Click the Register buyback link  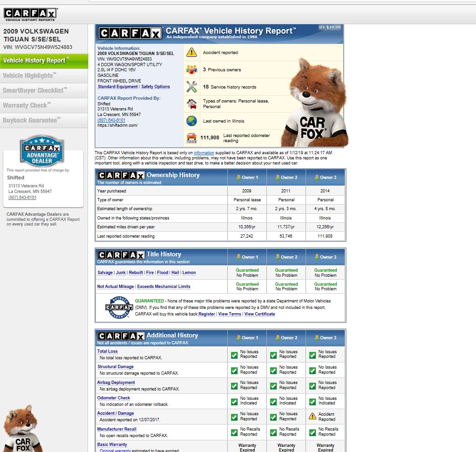(207, 314)
